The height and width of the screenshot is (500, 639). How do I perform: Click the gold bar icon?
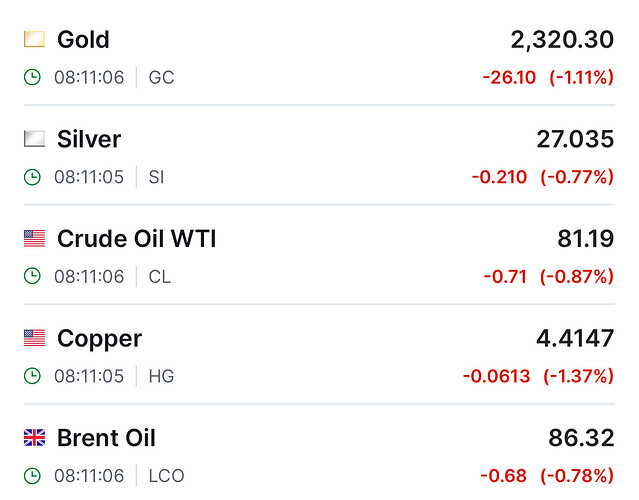[x=34, y=39]
